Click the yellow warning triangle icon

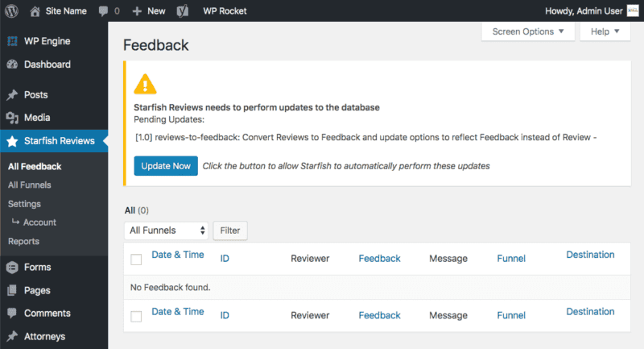click(x=145, y=85)
